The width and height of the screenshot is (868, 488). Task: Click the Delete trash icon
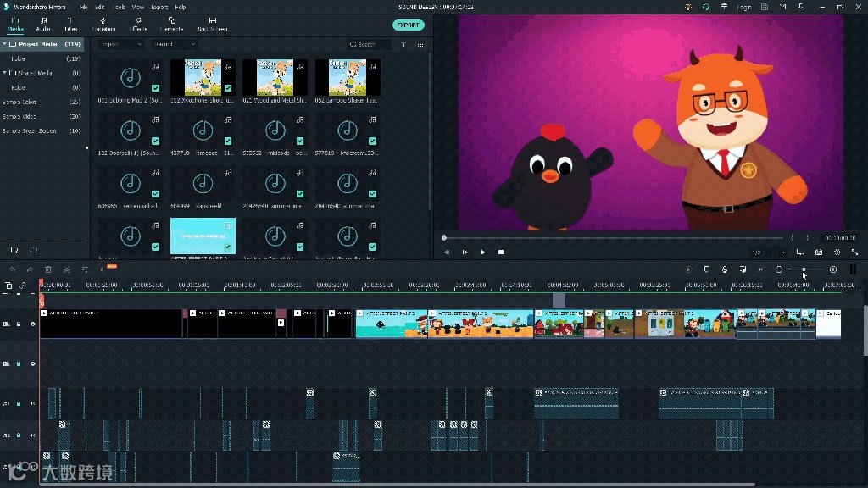[x=48, y=269]
